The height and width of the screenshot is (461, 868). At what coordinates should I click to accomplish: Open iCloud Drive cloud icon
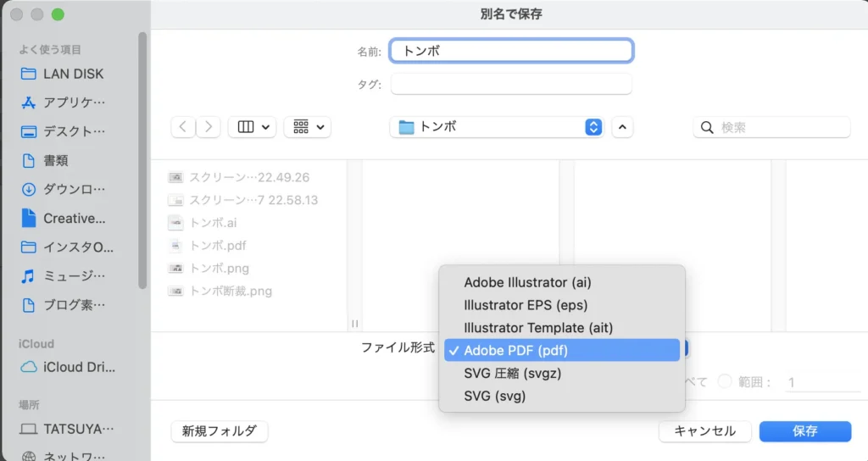click(29, 367)
